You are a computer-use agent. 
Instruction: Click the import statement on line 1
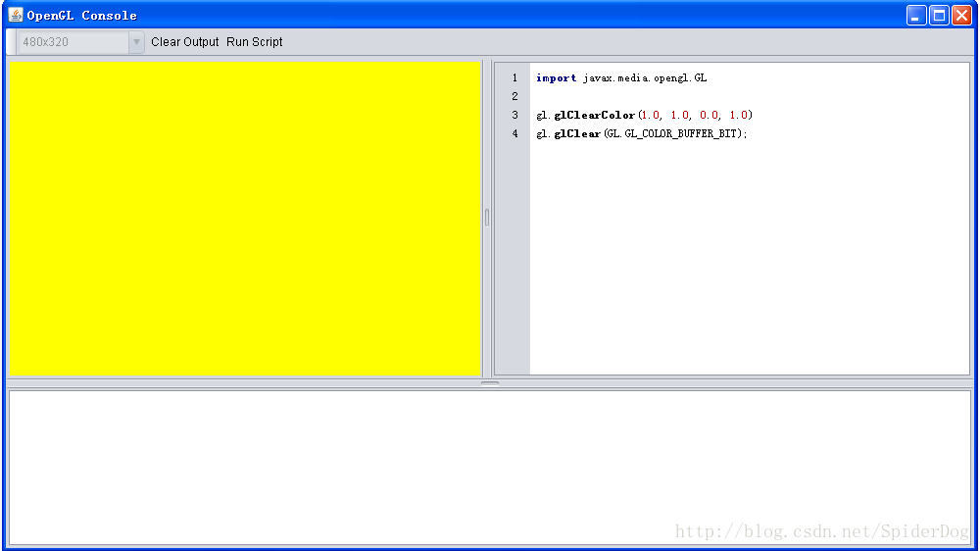[621, 78]
